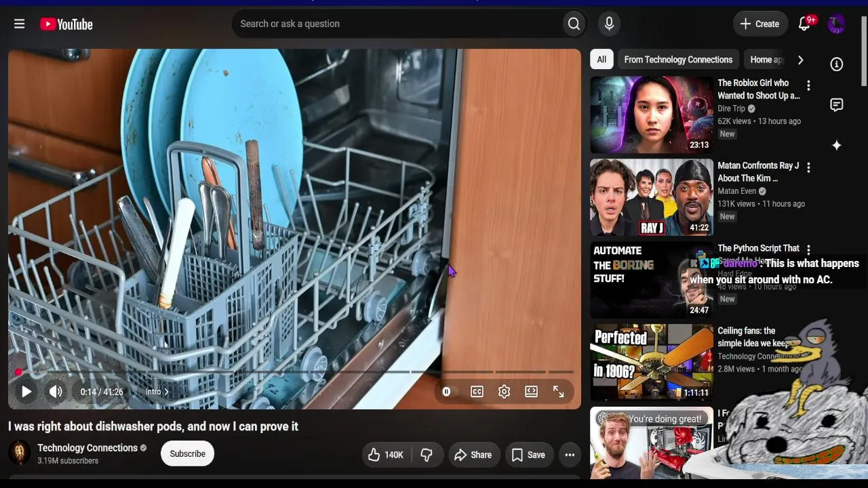Open the Automate the Boring Stuff thumbnail
This screenshot has height=488, width=868.
(x=652, y=280)
